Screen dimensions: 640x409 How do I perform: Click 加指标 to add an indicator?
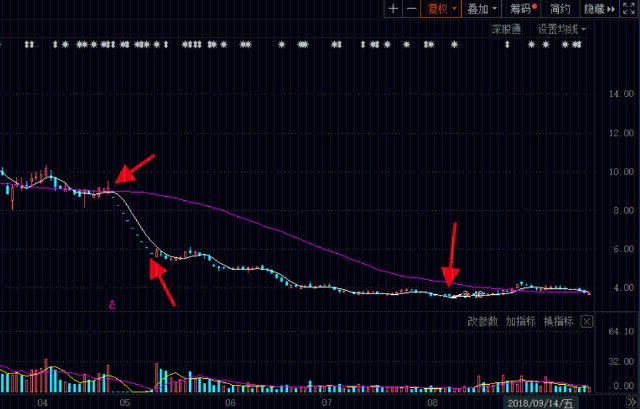[520, 322]
